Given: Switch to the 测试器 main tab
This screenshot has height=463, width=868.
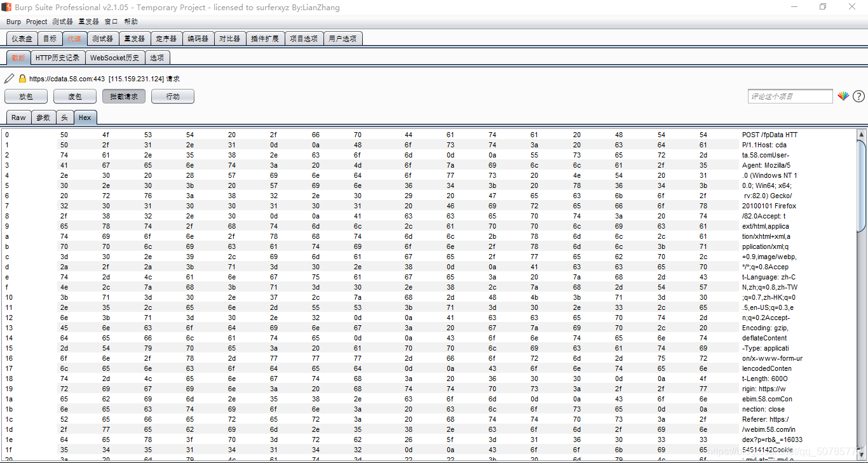Looking at the screenshot, I should [x=102, y=39].
